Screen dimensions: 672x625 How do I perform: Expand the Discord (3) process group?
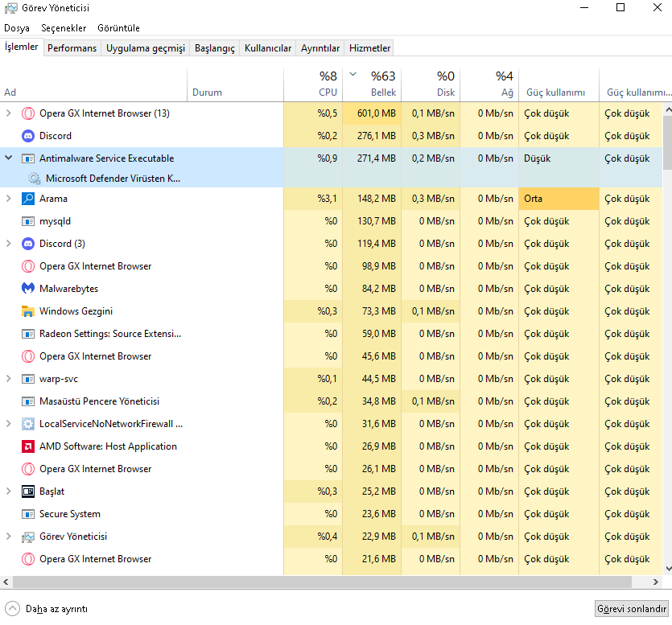tap(9, 244)
